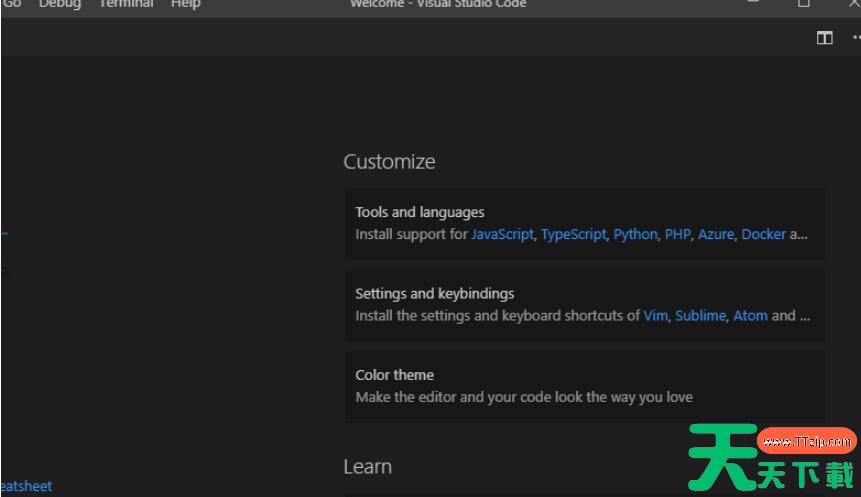The height and width of the screenshot is (497, 861).
Task: Click the TypeScript link
Action: 573,234
